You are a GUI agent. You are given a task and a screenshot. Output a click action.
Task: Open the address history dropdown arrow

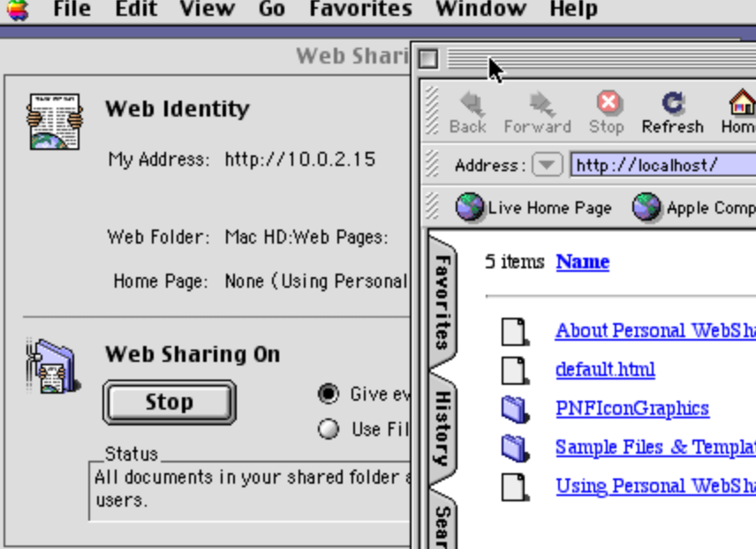pos(547,165)
